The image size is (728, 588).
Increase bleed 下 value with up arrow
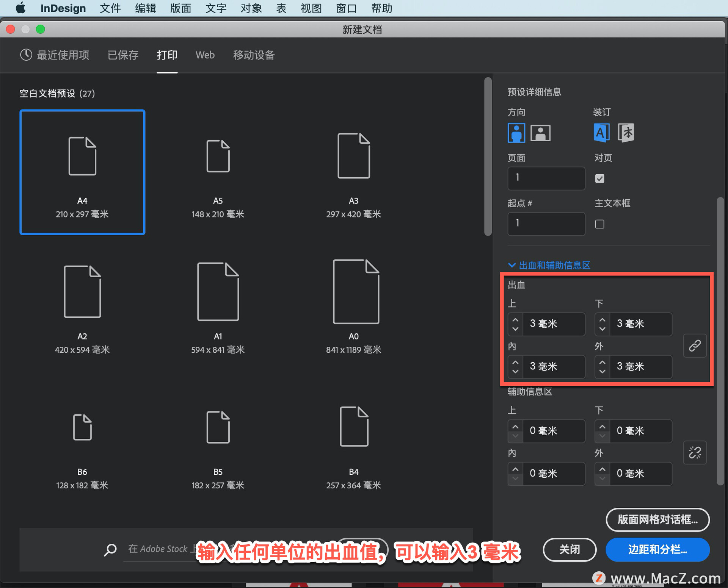pos(602,320)
